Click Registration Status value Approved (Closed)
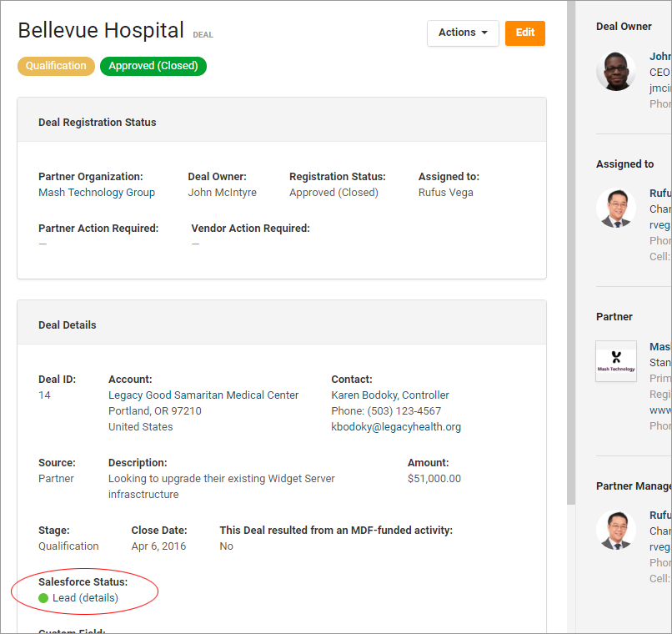The width and height of the screenshot is (672, 634). (x=333, y=193)
